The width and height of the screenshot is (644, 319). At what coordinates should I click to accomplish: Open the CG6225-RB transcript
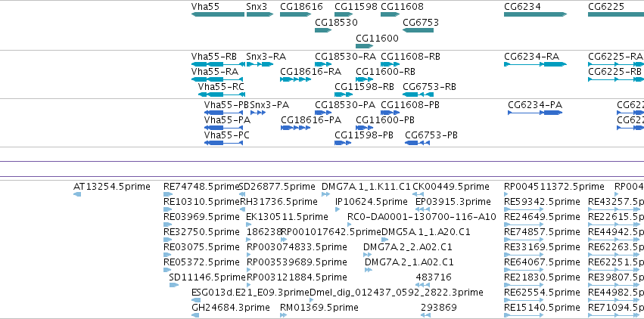pyautogui.click(x=616, y=79)
